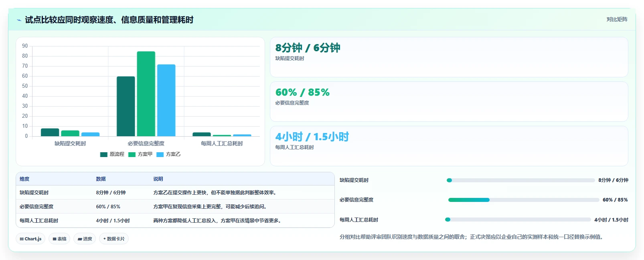The image size is (644, 260).
Task: Toggle the 方案甲 legend swatch
Action: point(132,154)
